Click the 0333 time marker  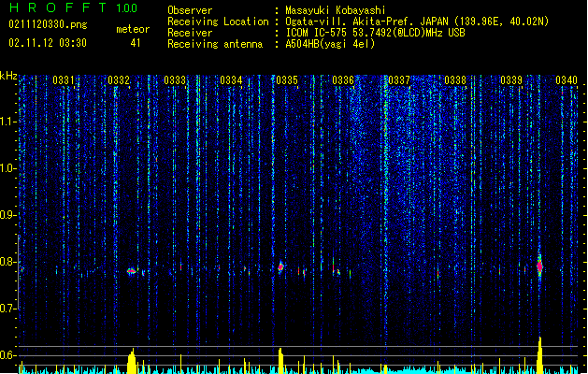(175, 80)
